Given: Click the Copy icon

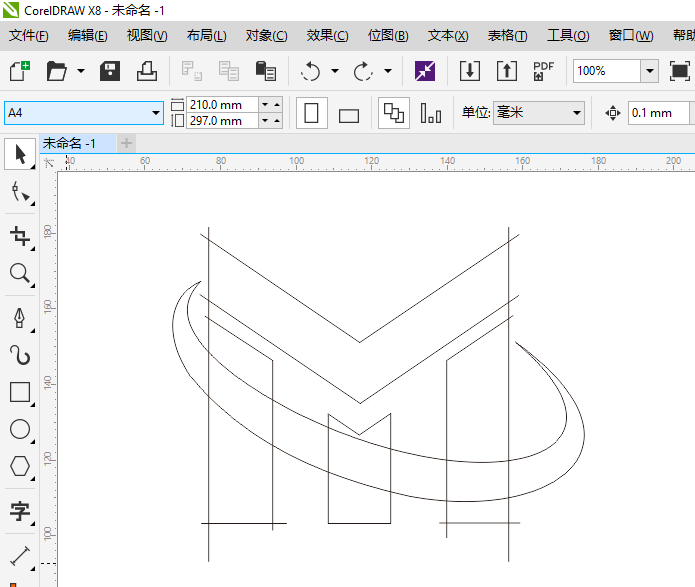Looking at the screenshot, I should 229,71.
